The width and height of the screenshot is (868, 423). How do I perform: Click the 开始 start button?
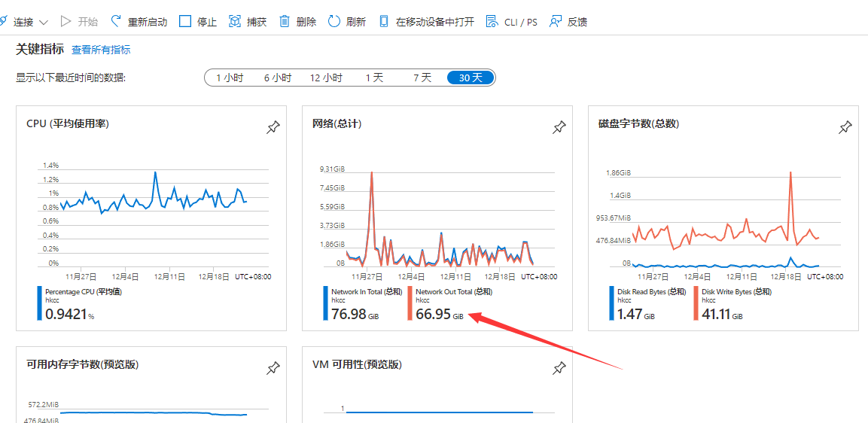79,21
